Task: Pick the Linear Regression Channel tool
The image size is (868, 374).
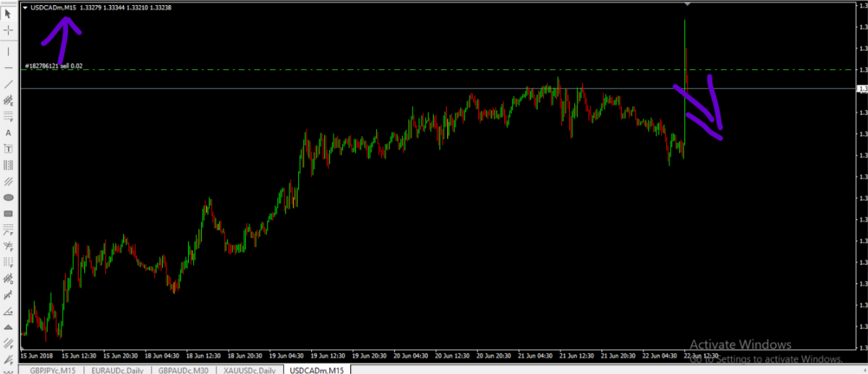Action: (9, 295)
